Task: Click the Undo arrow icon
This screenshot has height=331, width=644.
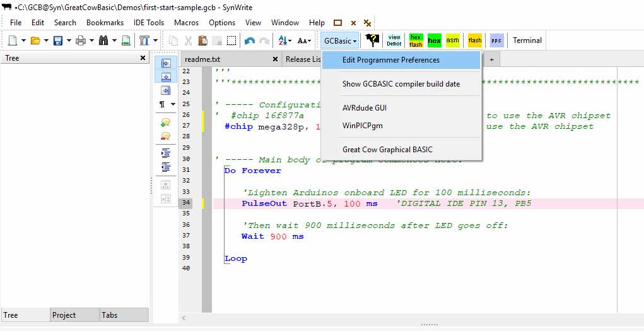Action: (x=249, y=40)
